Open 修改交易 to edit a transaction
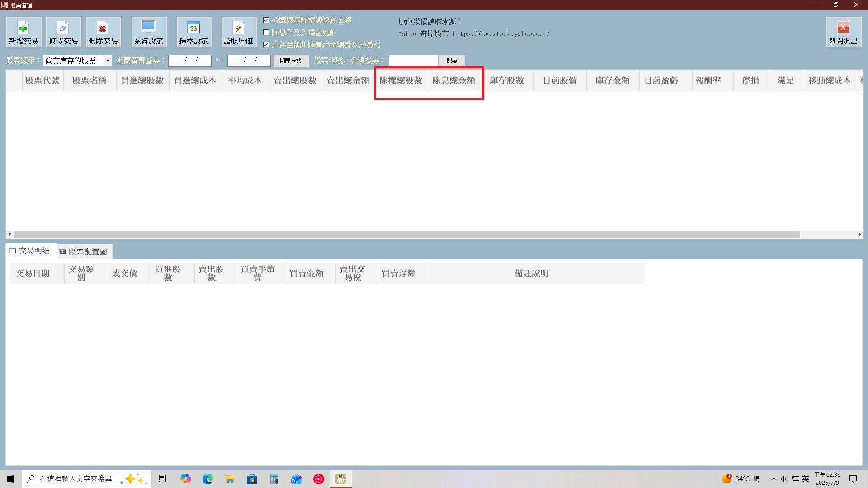 click(x=63, y=32)
